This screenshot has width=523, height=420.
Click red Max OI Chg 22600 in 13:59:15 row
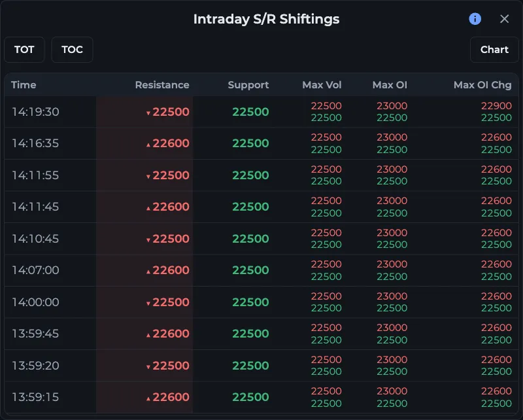pos(496,391)
